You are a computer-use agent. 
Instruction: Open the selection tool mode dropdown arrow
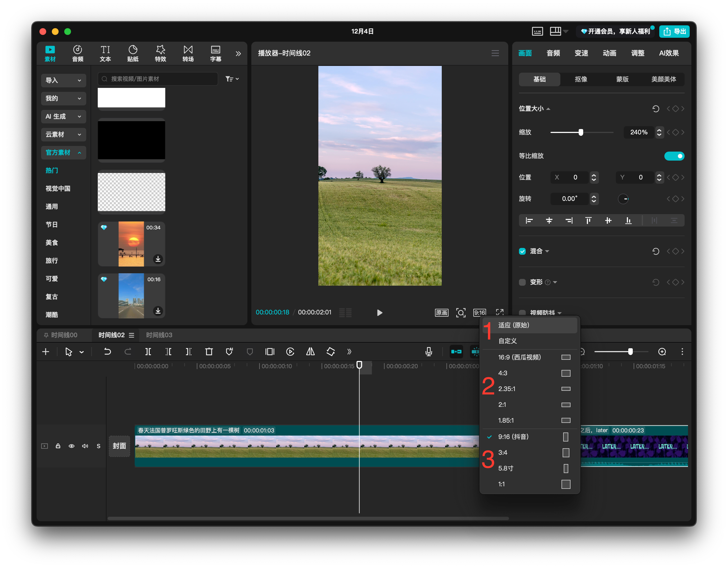tap(82, 352)
